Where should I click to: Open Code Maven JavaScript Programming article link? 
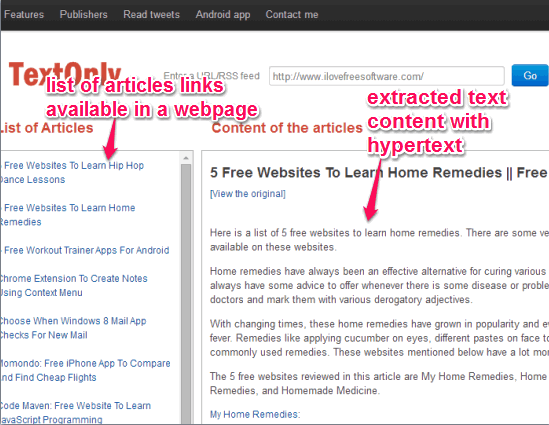click(75, 412)
